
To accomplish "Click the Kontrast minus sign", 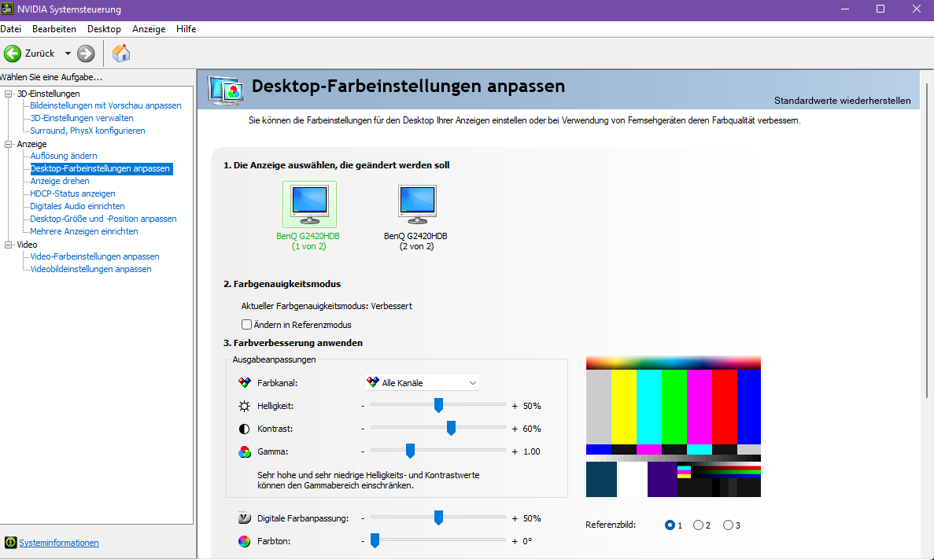I will pos(362,429).
